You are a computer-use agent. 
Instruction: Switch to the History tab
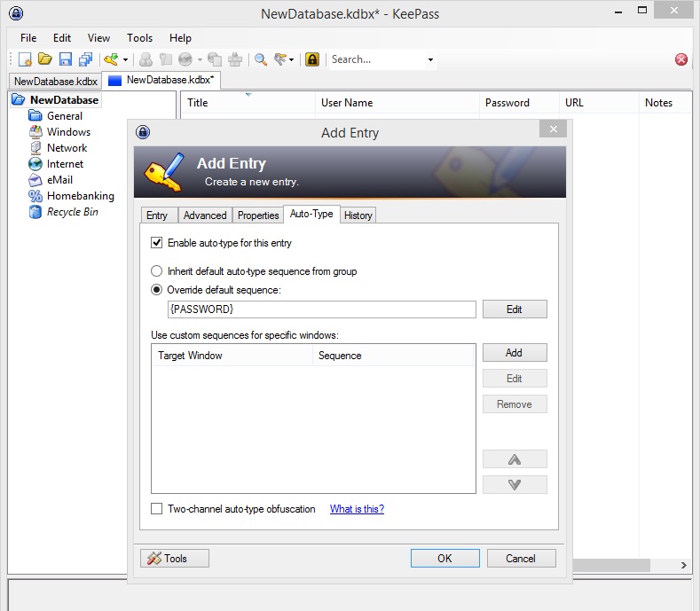tap(358, 215)
